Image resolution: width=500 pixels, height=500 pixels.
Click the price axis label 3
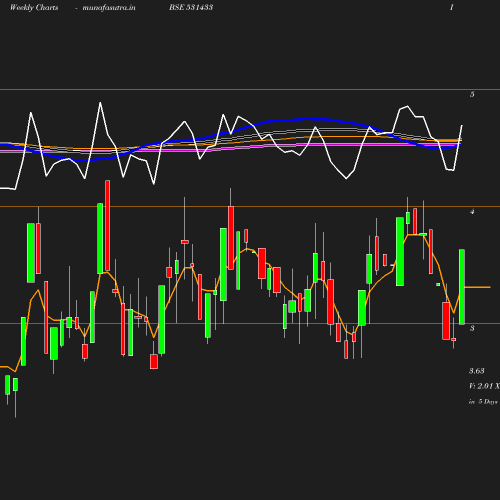tap(472, 328)
